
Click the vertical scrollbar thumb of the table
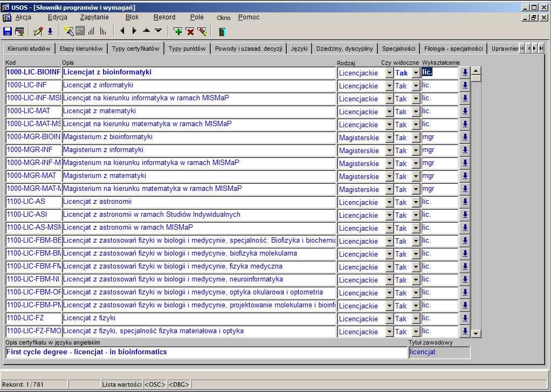[x=476, y=78]
